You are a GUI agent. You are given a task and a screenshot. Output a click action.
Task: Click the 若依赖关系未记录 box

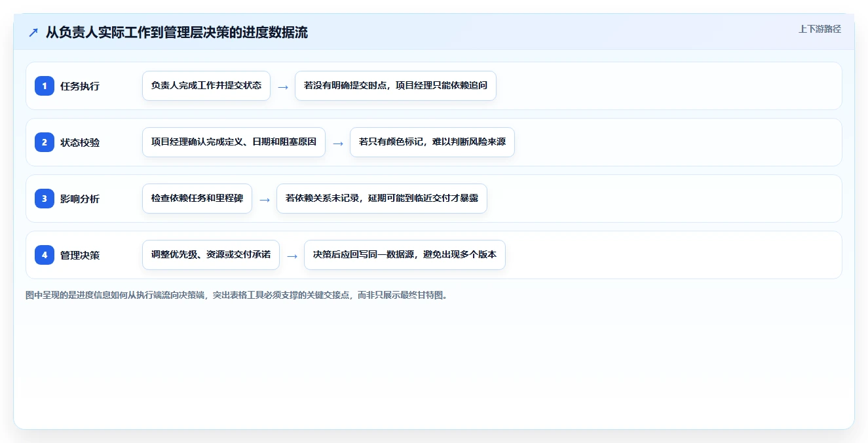[x=382, y=199]
